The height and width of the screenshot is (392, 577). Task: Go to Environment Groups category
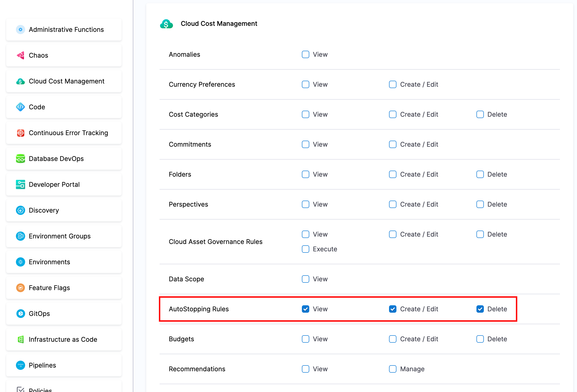[64, 236]
